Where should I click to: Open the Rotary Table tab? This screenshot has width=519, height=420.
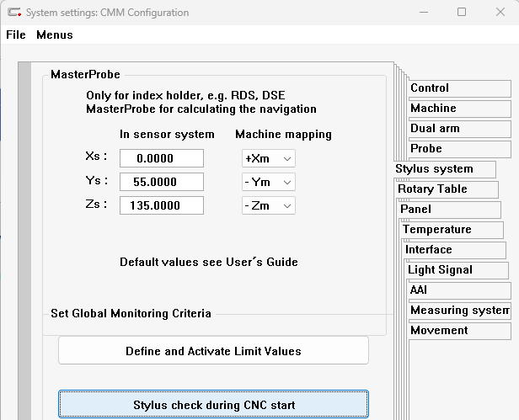tap(445, 189)
